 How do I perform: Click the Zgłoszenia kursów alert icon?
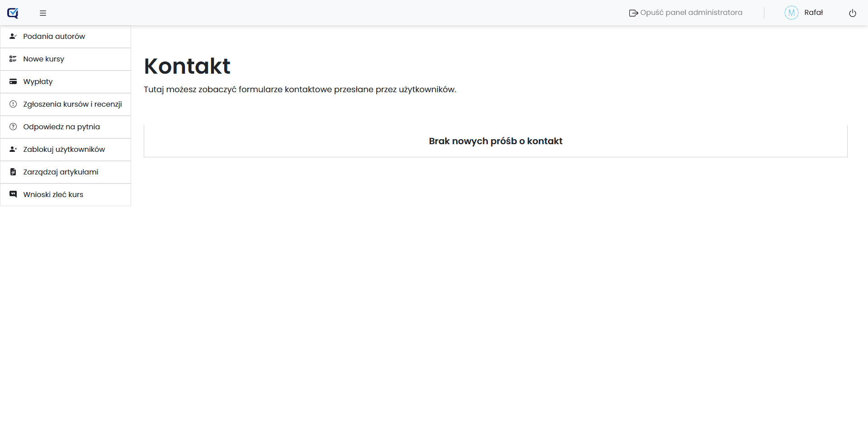(x=13, y=104)
